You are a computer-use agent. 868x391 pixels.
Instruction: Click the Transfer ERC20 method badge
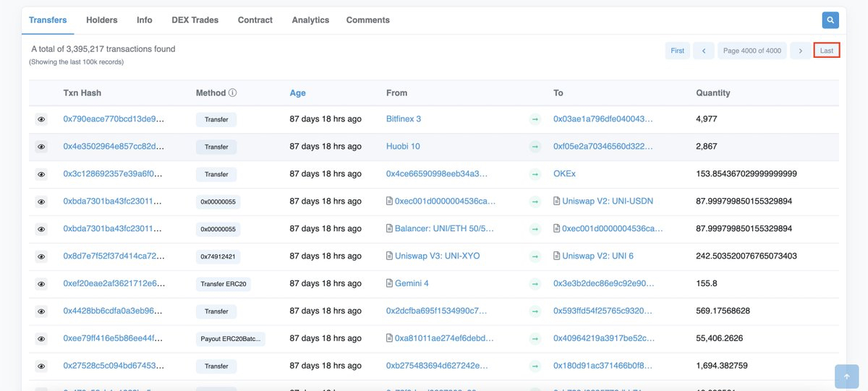[x=225, y=284]
